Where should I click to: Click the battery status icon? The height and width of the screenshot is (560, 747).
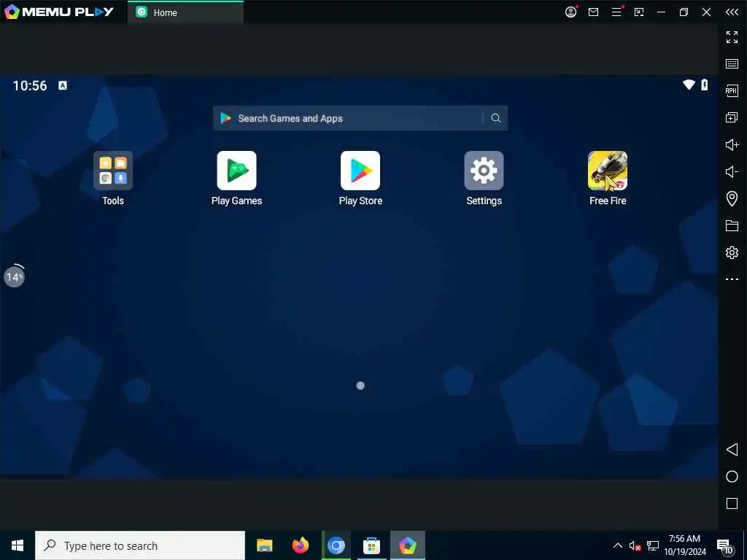tap(705, 85)
